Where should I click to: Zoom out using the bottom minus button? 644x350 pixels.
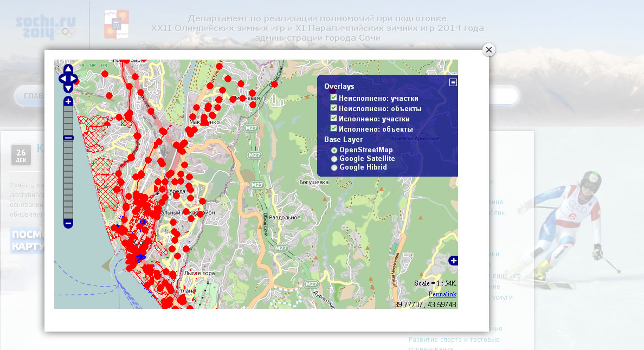pos(68,224)
